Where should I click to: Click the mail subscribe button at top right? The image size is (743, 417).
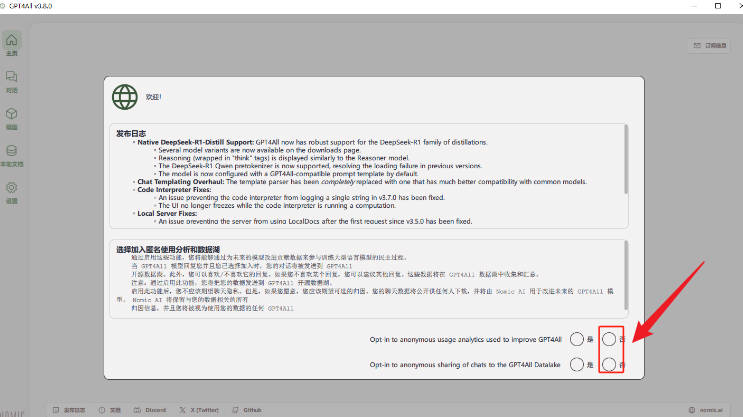coord(709,45)
